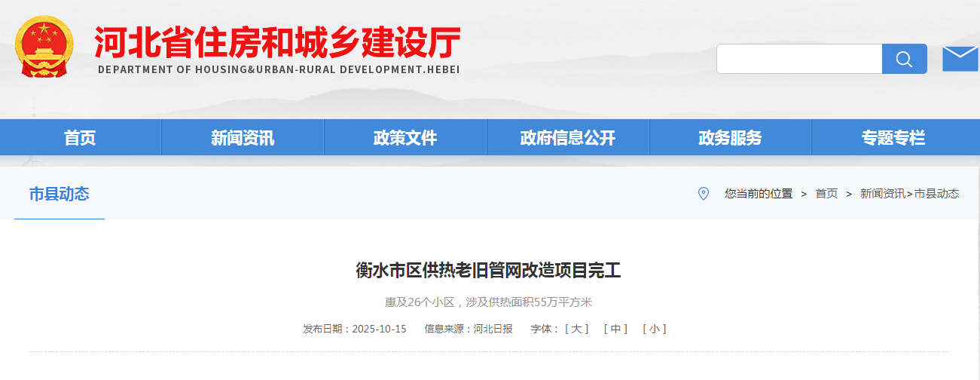Set font size to small 小
Image resolution: width=980 pixels, height=380 pixels.
click(x=655, y=329)
